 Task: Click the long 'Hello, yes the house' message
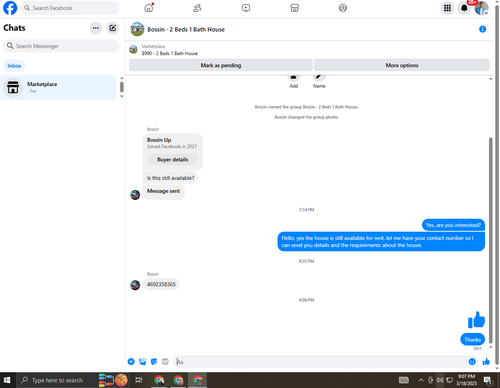[381, 242]
